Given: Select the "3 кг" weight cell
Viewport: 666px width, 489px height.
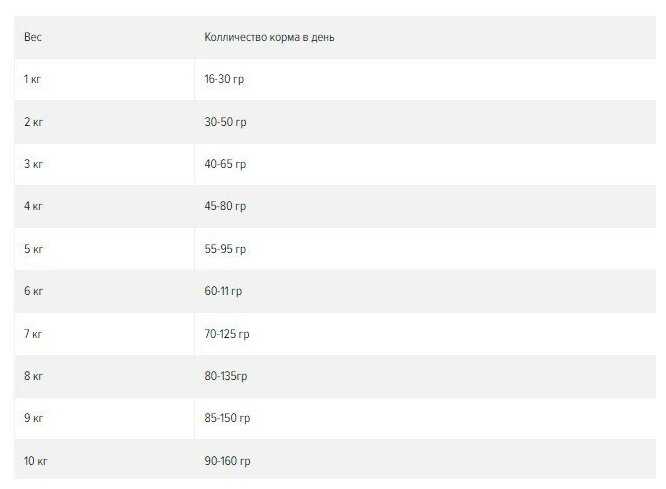Looking at the screenshot, I should pos(33,164).
